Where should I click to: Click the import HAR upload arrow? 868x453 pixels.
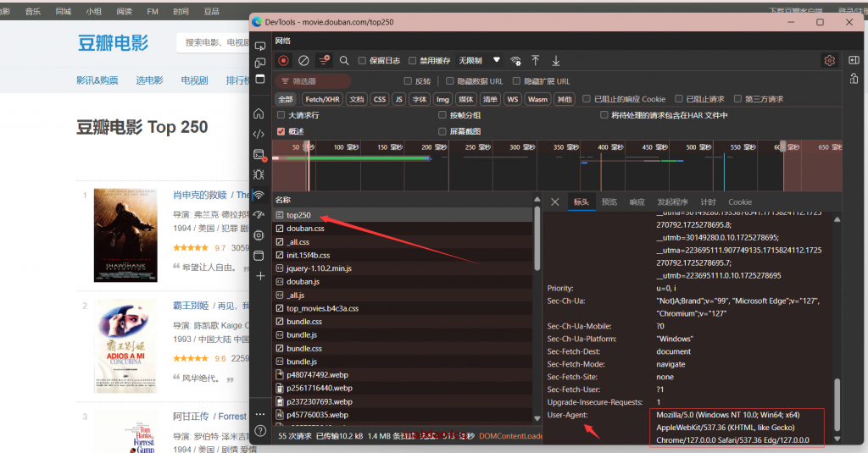[535, 61]
